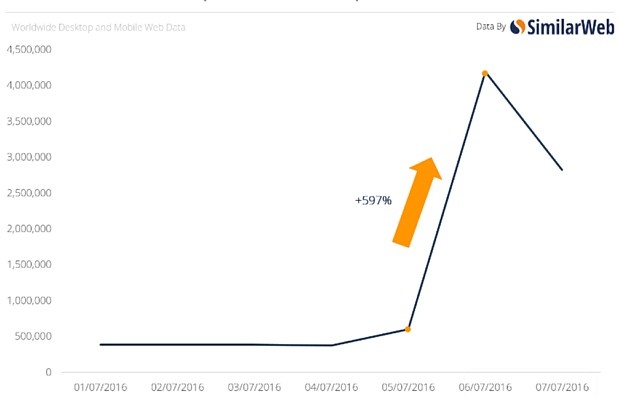Select the 02/07/2016 date label
Viewport: 620px width, 400px height.
coord(177,386)
